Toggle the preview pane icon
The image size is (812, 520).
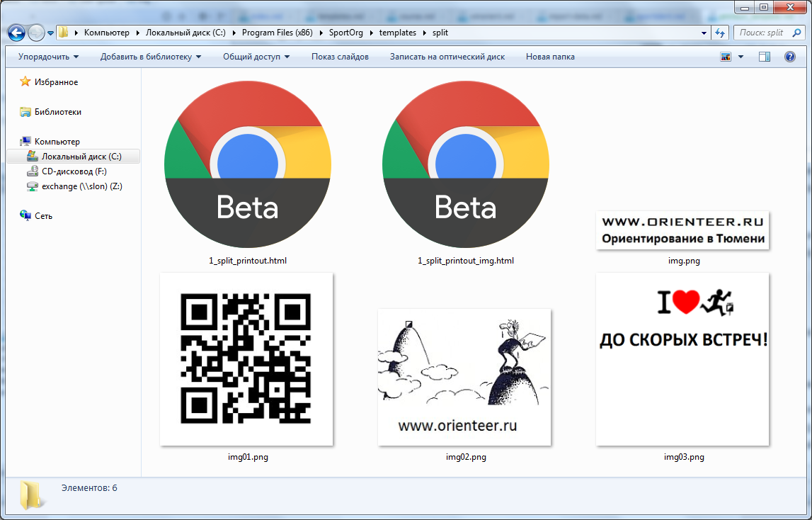click(765, 57)
